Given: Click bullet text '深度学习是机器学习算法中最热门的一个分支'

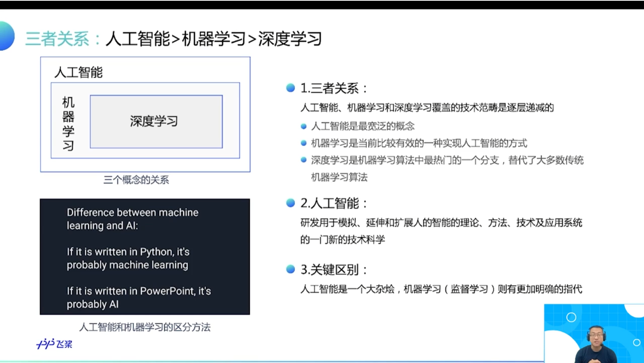Looking at the screenshot, I should point(405,160).
